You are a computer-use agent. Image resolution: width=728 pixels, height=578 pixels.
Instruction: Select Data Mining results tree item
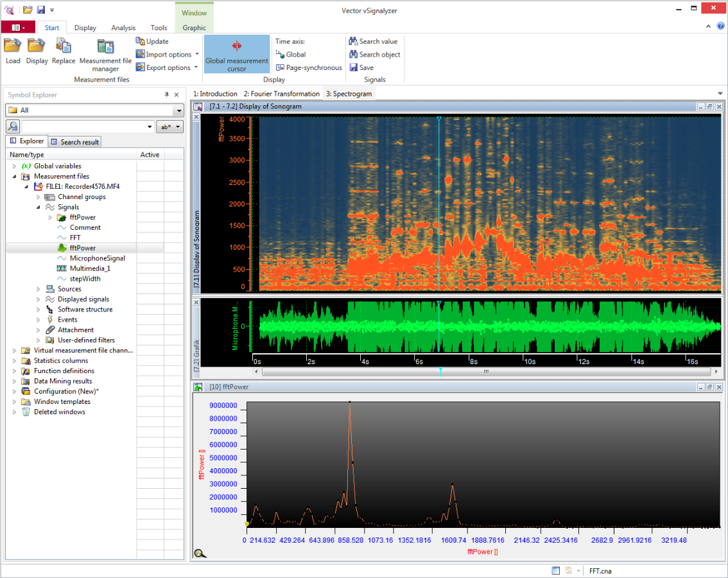[x=63, y=381]
